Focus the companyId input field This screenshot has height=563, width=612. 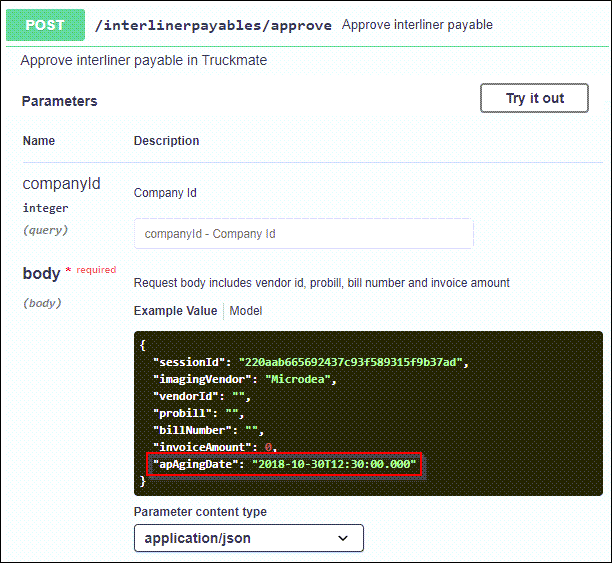point(303,234)
